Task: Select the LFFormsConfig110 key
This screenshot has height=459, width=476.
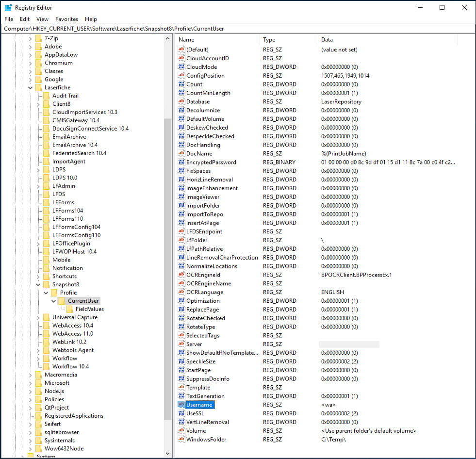Action: 77,235
